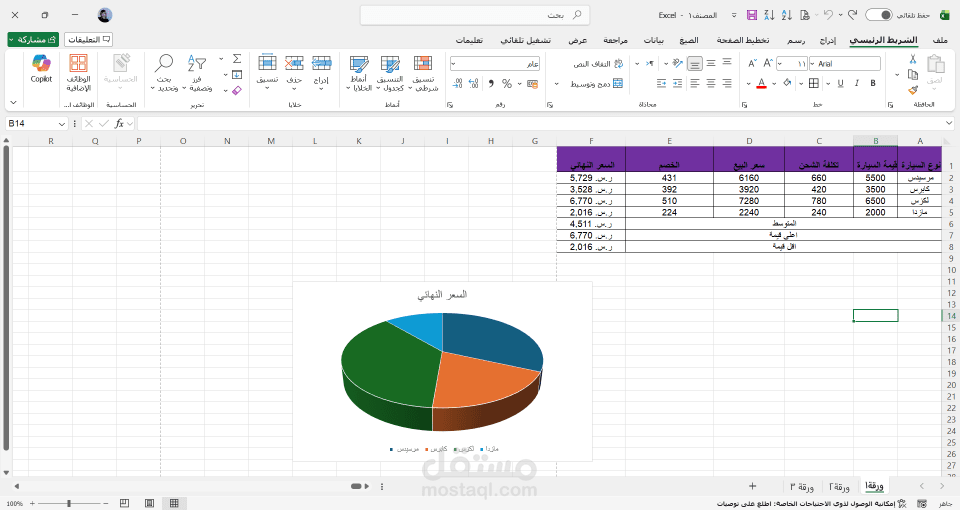This screenshot has width=960, height=510.
Task: Collapse the ribbon with chevron
Action: pyautogui.click(x=13, y=102)
